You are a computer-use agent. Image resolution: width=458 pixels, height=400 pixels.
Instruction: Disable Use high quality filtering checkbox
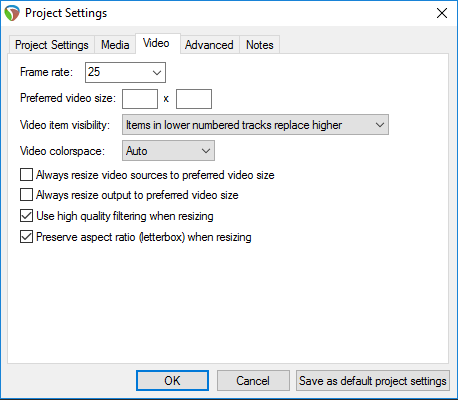[26, 216]
